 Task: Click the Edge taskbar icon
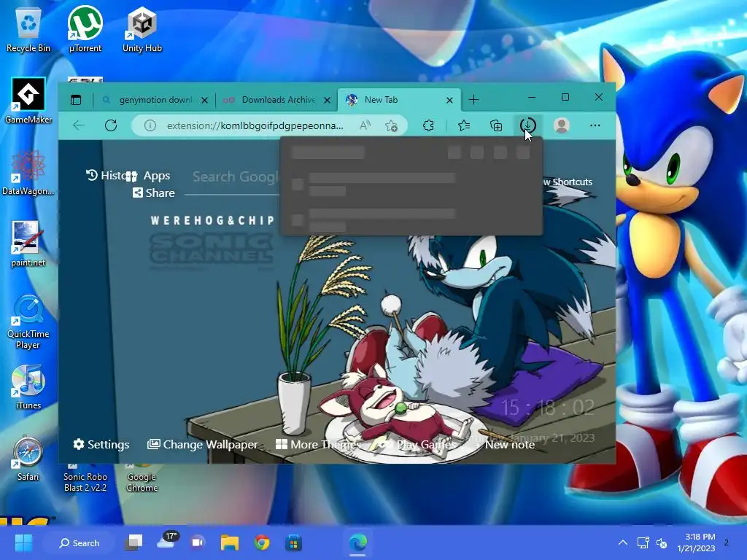[357, 542]
